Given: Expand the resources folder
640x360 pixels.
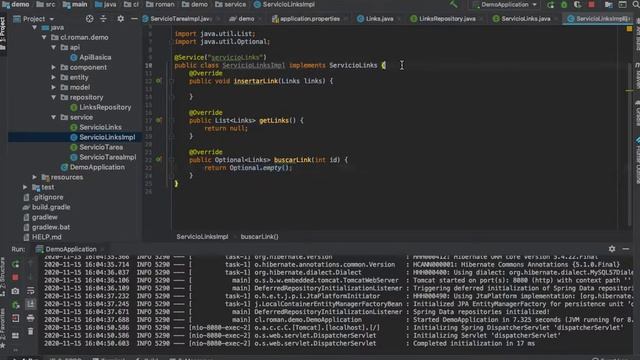Looking at the screenshot, I should point(35,177).
